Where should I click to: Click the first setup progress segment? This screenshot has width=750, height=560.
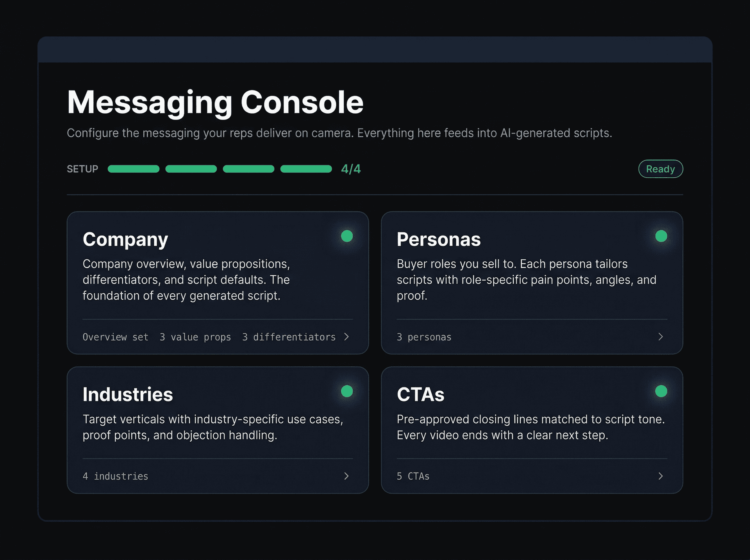pyautogui.click(x=134, y=169)
